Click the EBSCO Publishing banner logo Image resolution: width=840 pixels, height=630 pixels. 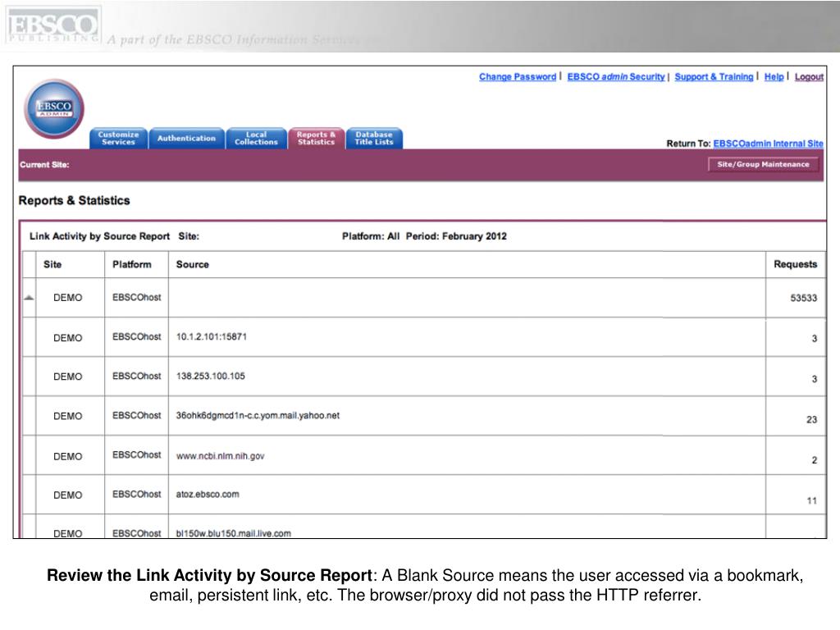point(52,25)
